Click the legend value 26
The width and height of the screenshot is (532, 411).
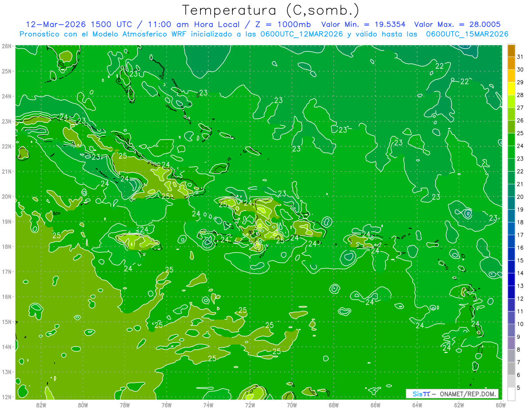pyautogui.click(x=520, y=120)
